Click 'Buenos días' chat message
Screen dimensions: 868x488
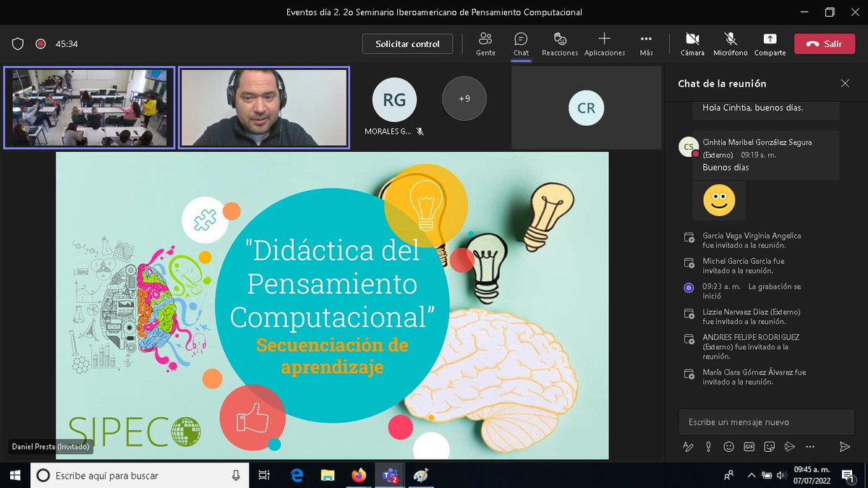[726, 167]
